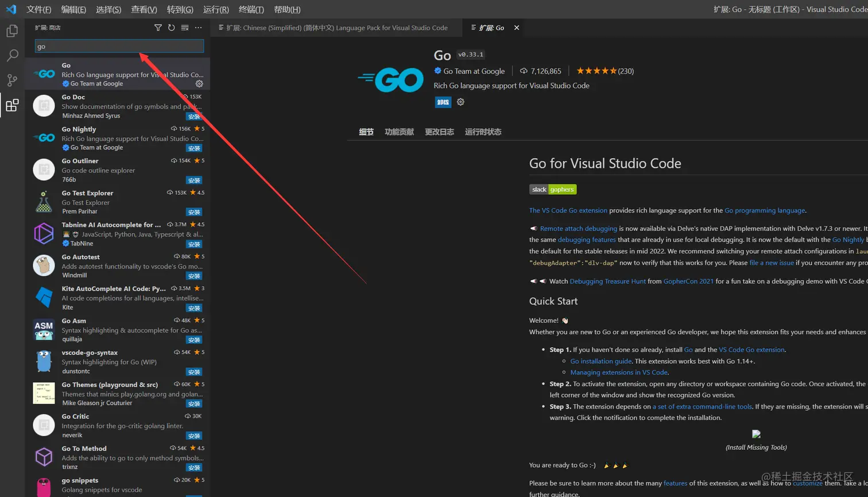Click the Go Themes extension icon
Image resolution: width=868 pixels, height=497 pixels.
pyautogui.click(x=44, y=394)
